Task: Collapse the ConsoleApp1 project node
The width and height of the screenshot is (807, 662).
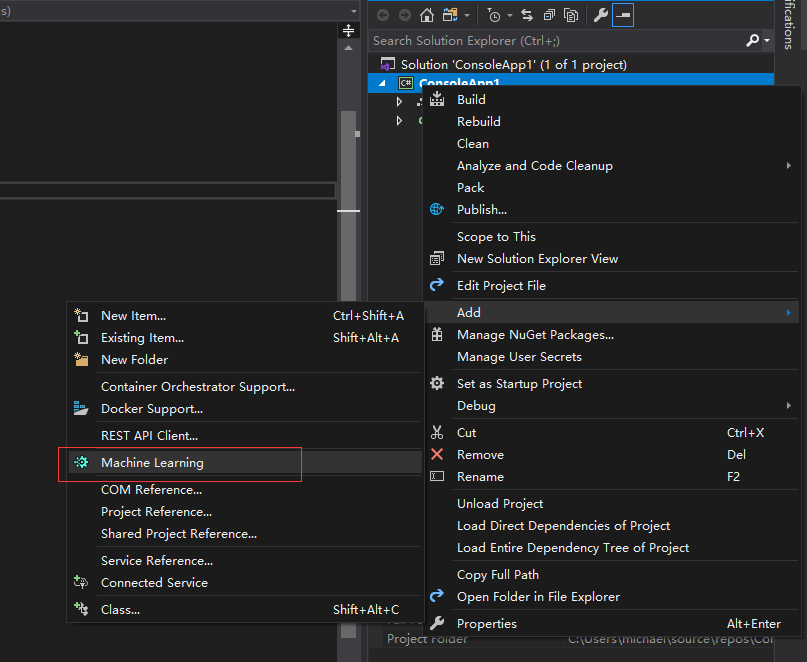Action: (x=382, y=83)
